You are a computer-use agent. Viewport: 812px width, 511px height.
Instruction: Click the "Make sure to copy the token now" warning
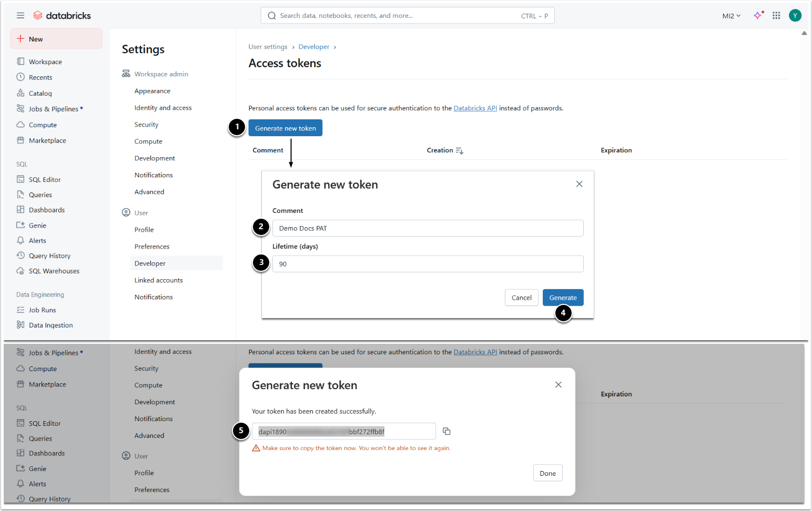click(x=357, y=448)
